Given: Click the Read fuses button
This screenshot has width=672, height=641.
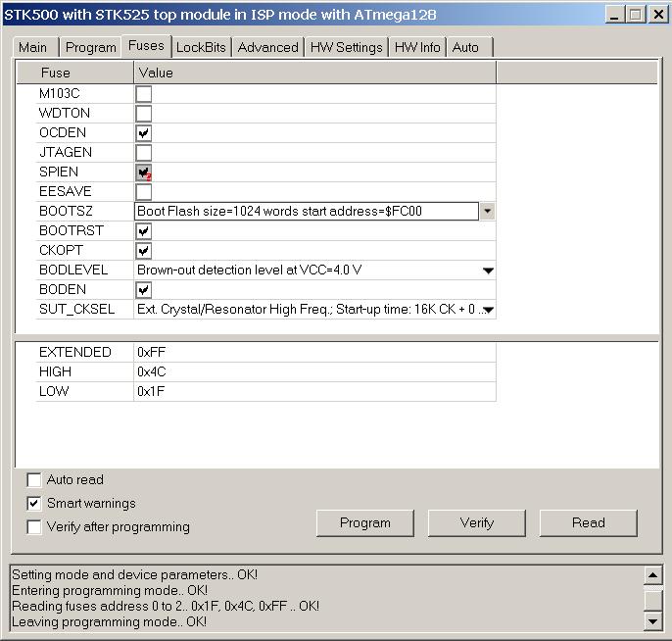Looking at the screenshot, I should pyautogui.click(x=588, y=523).
